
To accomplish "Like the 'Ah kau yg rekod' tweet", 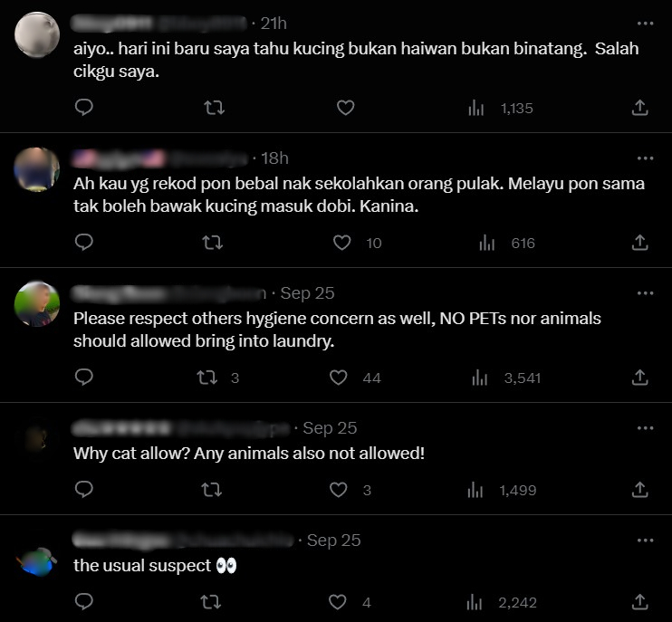I will [x=342, y=243].
